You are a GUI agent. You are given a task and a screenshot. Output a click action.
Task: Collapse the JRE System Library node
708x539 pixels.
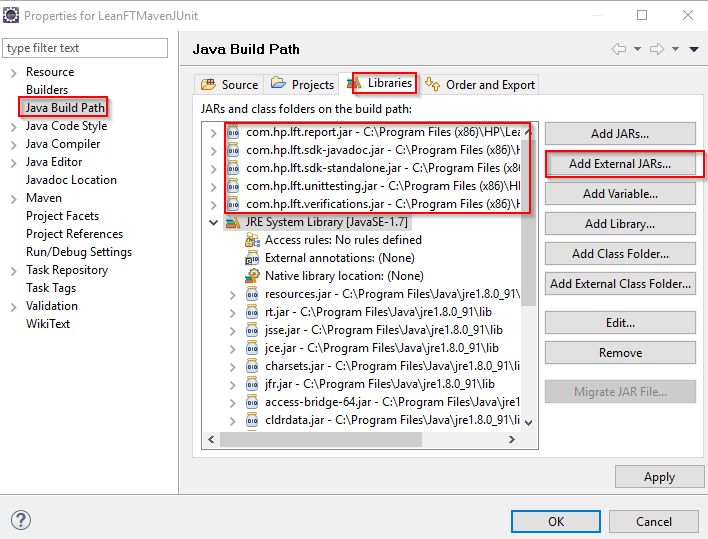tap(214, 223)
